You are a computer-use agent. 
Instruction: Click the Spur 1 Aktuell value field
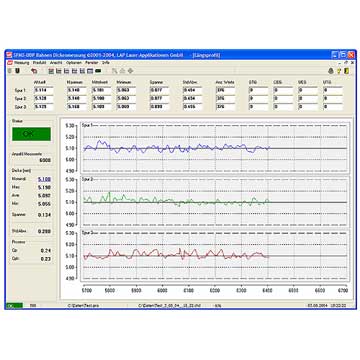43,90
